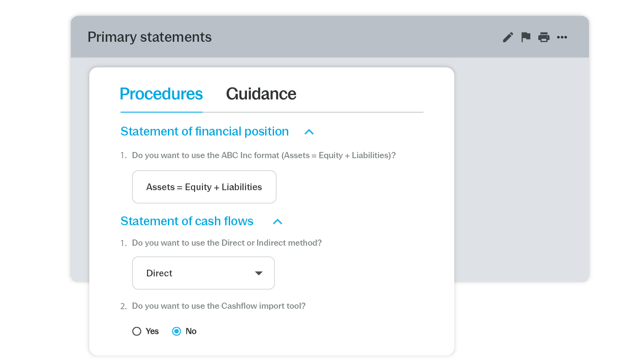Viewport: 644px width, 363px height.
Task: Click the triangle arrow in Direct dropdown
Action: tap(258, 273)
